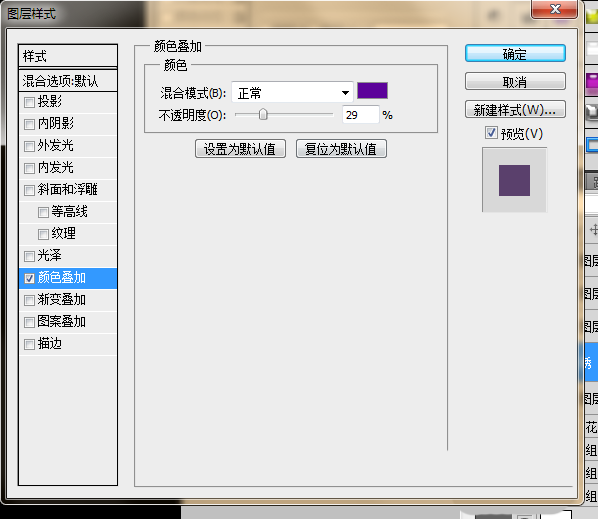This screenshot has height=519, width=598.
Task: Enable the 内阴影 checkbox
Action: [29, 124]
